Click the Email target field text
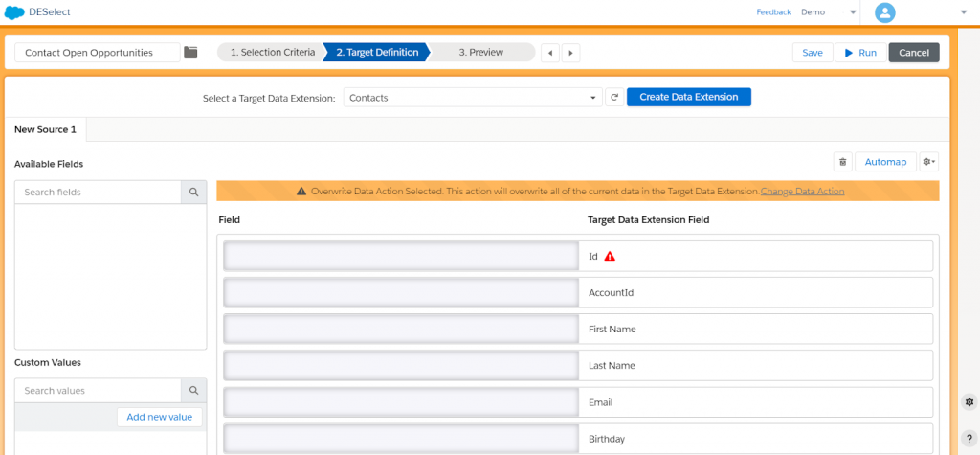This screenshot has height=455, width=980. [x=601, y=402]
